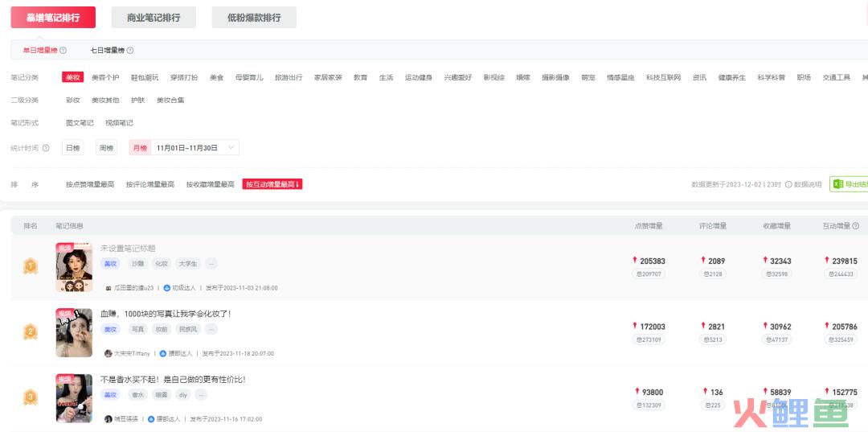
Task: Click the help icon beside 互动增量 header
Action: click(855, 226)
